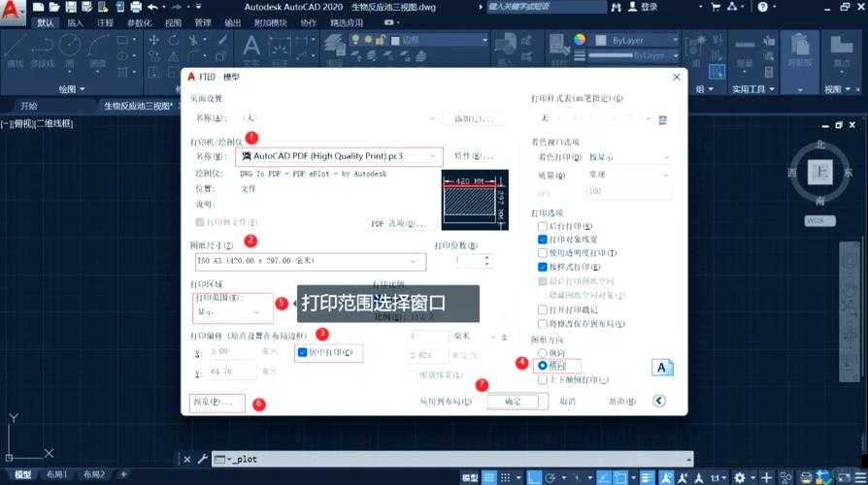Image resolution: width=868 pixels, height=485 pixels.
Task: Toggle plot transparency checkbox
Action: click(543, 253)
